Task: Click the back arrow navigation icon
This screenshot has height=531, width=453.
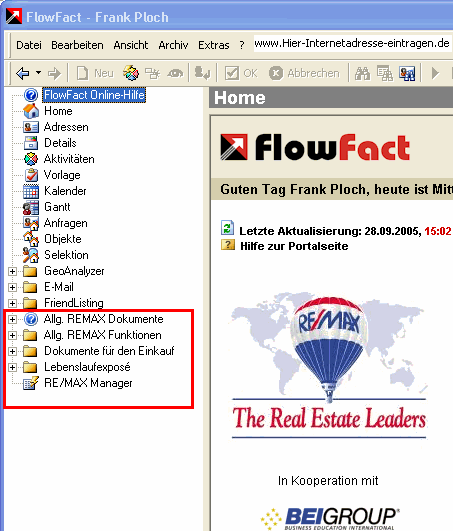Action: coord(23,73)
